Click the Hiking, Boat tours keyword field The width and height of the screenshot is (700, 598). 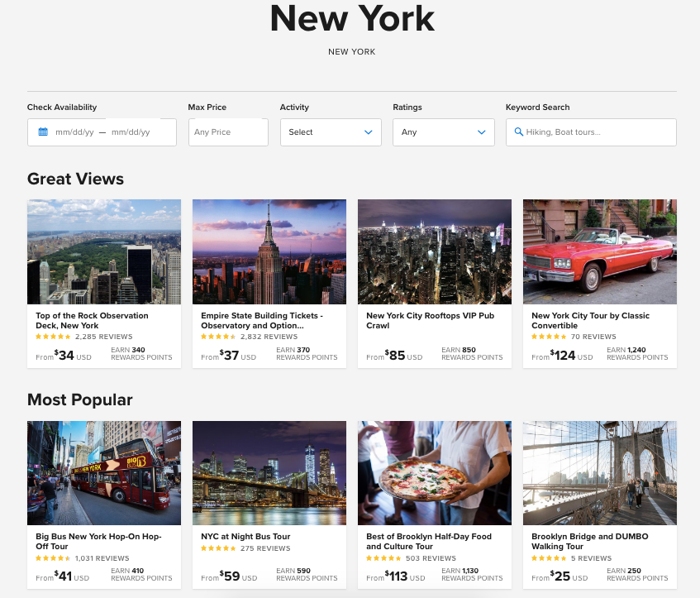click(x=591, y=132)
